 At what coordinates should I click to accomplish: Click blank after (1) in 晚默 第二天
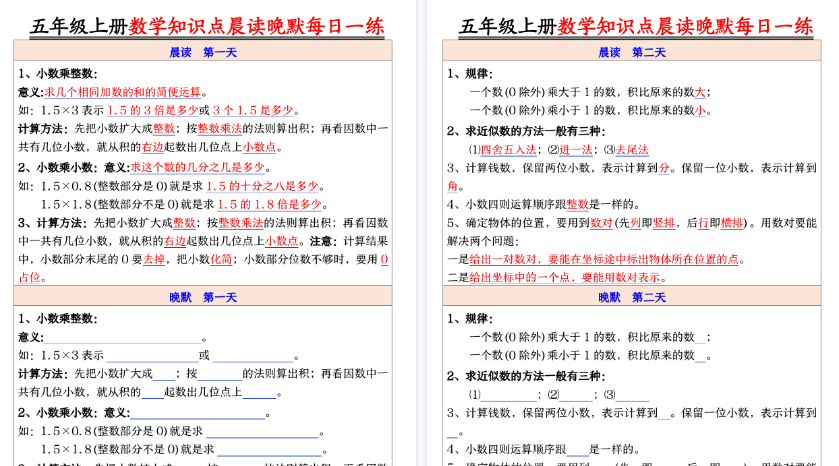[x=509, y=396]
